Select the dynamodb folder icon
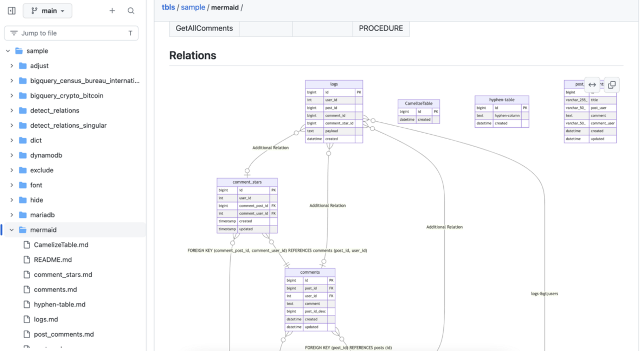 [x=23, y=155]
